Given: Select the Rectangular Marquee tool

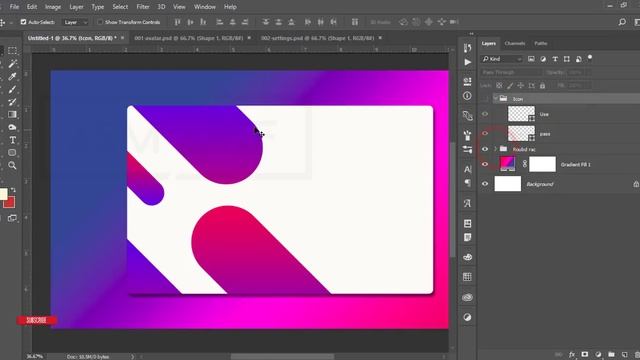Looking at the screenshot, I should point(12,51).
